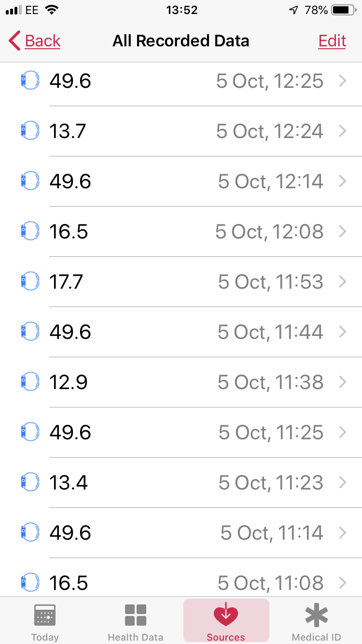The image size is (362, 644).
Task: Tap the watch icon next to 17.7 reading
Action: click(x=30, y=281)
